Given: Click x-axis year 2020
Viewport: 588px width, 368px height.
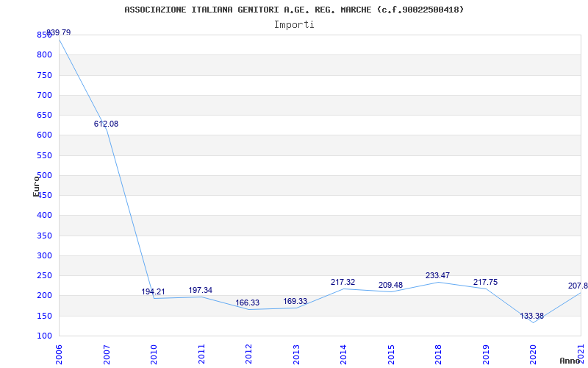Looking at the screenshot, I should [534, 355].
